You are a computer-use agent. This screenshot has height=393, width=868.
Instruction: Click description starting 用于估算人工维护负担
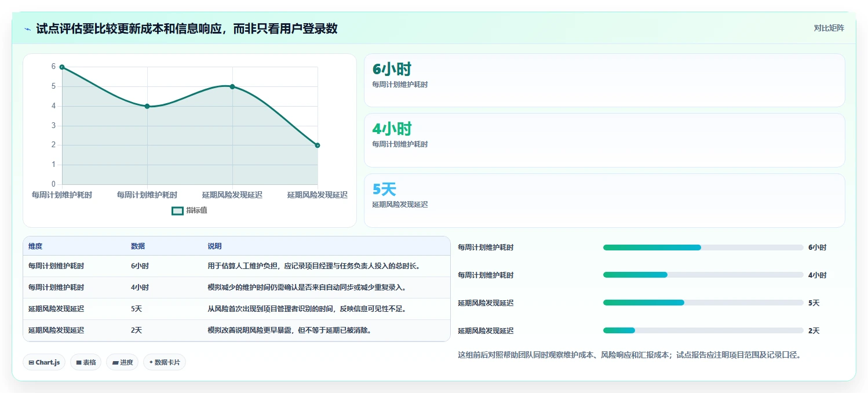coord(313,266)
